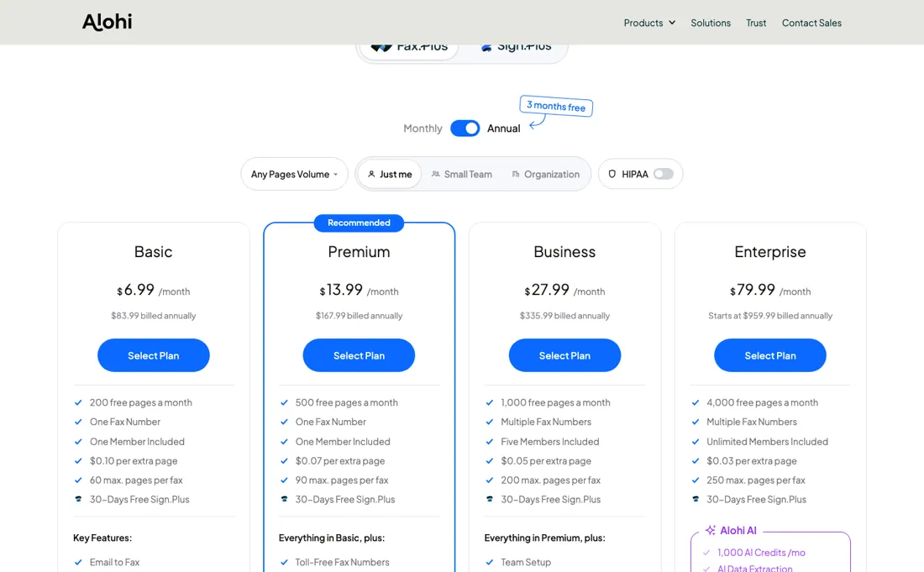Click the $27.99 /month price

click(564, 290)
